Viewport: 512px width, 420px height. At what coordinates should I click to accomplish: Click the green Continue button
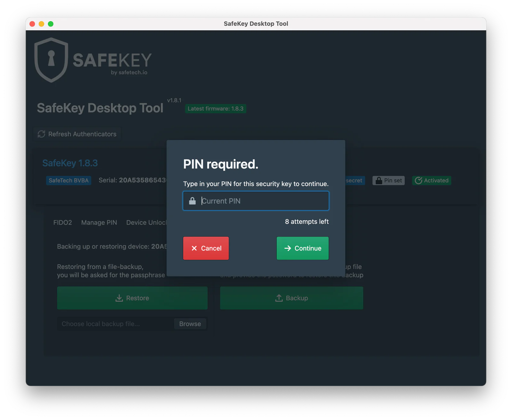(302, 248)
